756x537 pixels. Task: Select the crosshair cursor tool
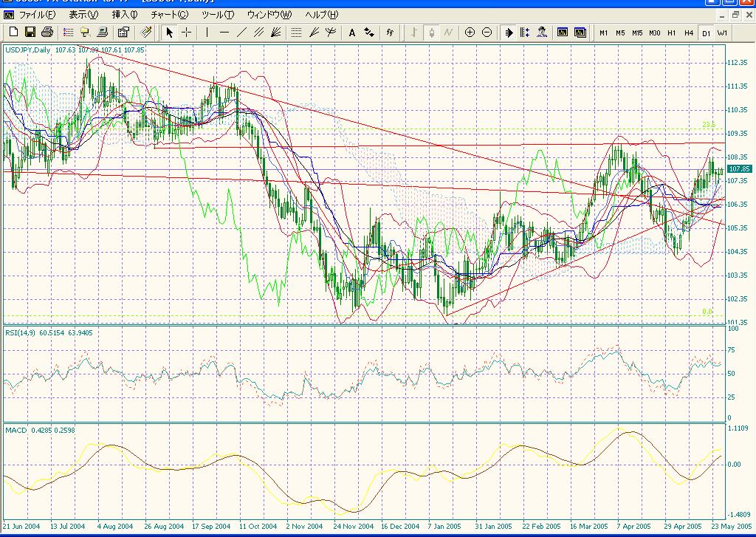[x=187, y=32]
